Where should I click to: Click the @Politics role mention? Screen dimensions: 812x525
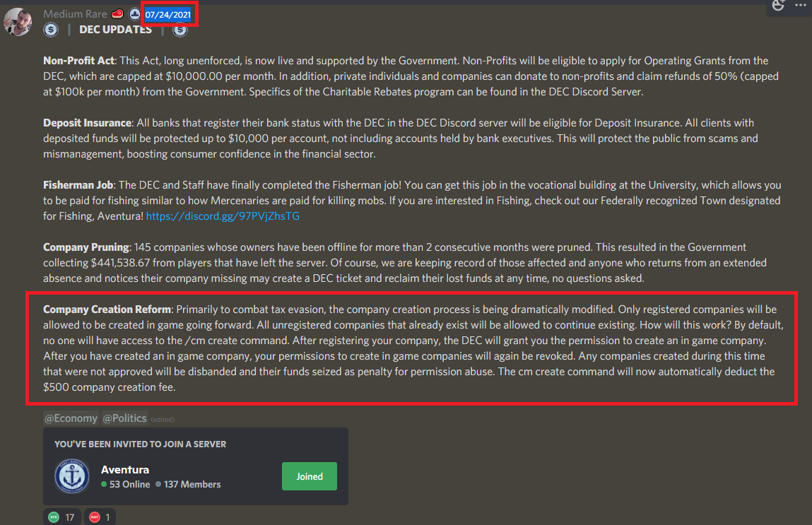[124, 418]
